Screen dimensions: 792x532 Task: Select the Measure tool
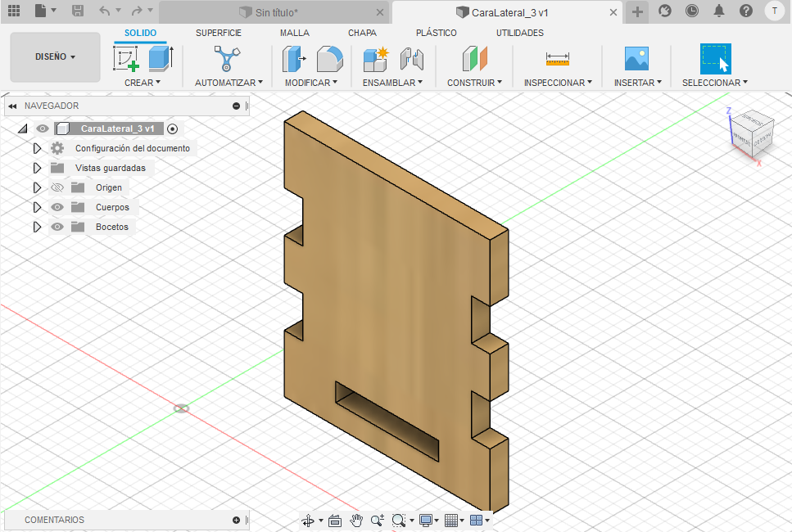pos(558,59)
